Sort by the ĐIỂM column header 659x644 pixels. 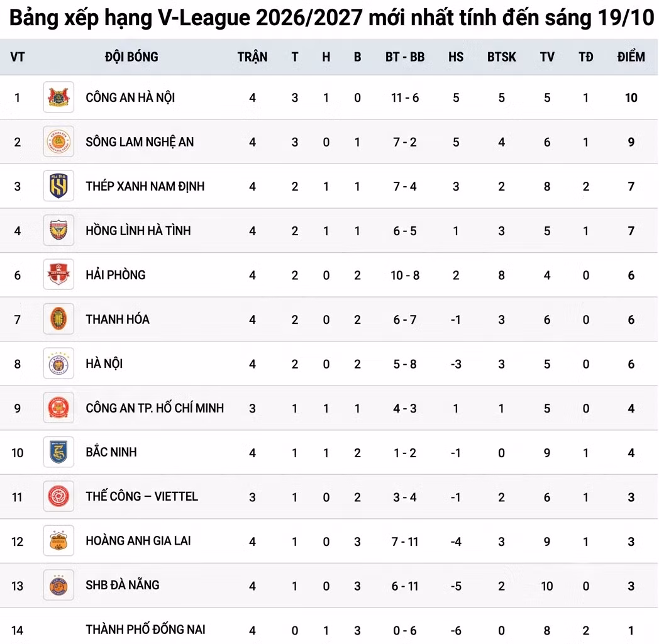pos(631,57)
